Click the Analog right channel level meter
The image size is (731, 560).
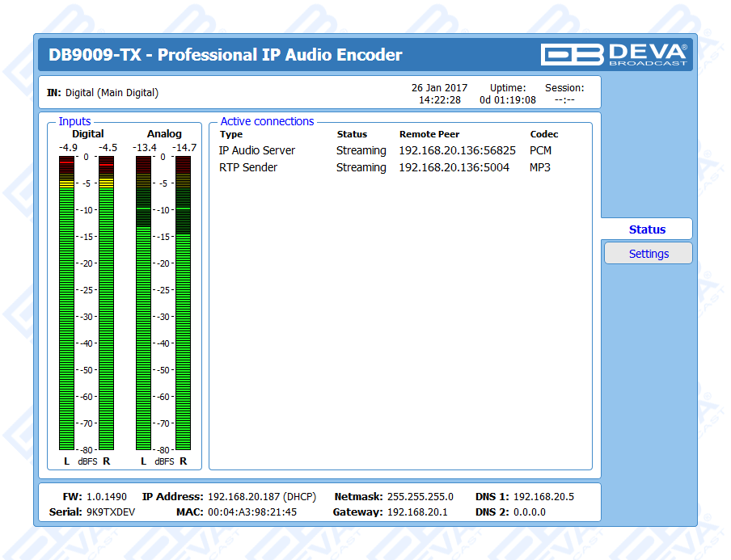point(183,303)
